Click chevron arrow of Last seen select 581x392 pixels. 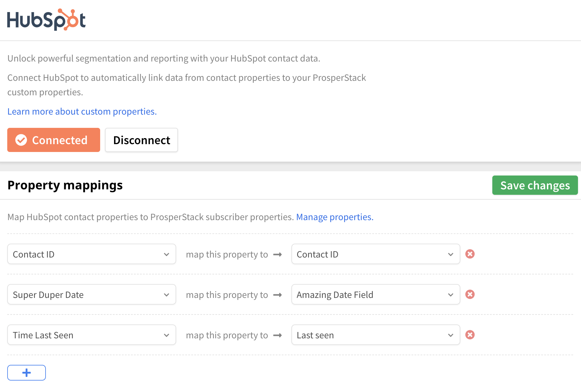click(x=451, y=335)
